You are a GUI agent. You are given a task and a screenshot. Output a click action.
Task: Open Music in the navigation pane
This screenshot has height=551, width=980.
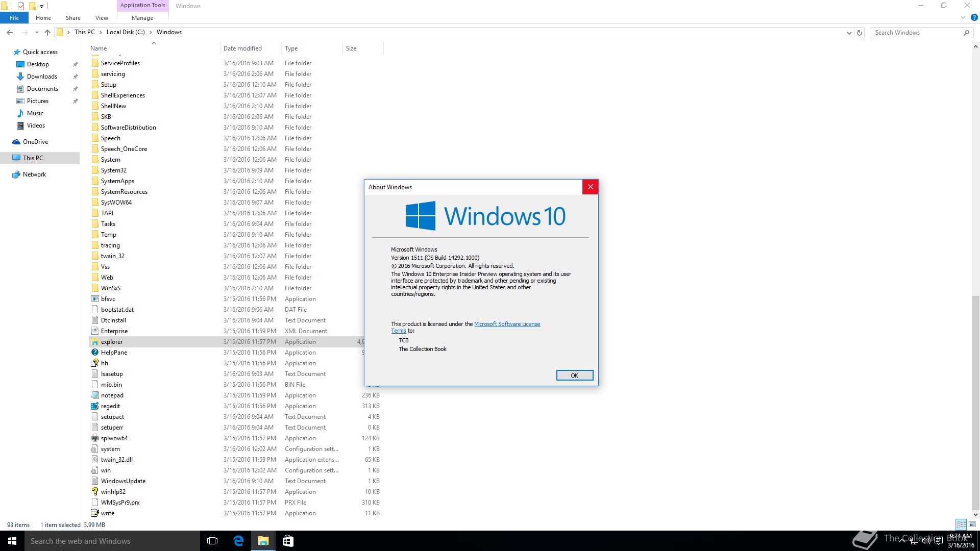(x=35, y=113)
